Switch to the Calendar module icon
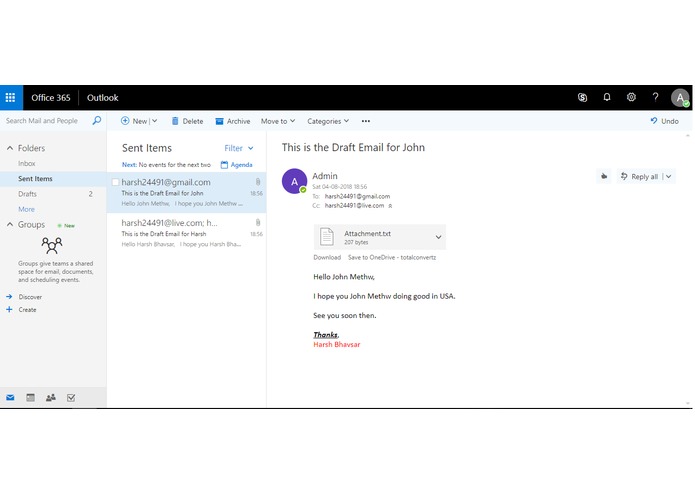The image size is (695, 494). click(31, 397)
